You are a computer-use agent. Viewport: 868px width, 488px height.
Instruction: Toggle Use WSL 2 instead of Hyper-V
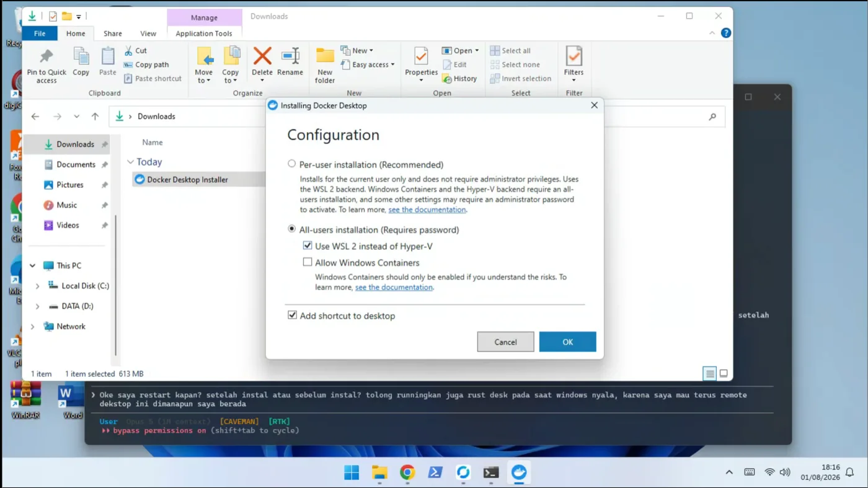tap(308, 246)
